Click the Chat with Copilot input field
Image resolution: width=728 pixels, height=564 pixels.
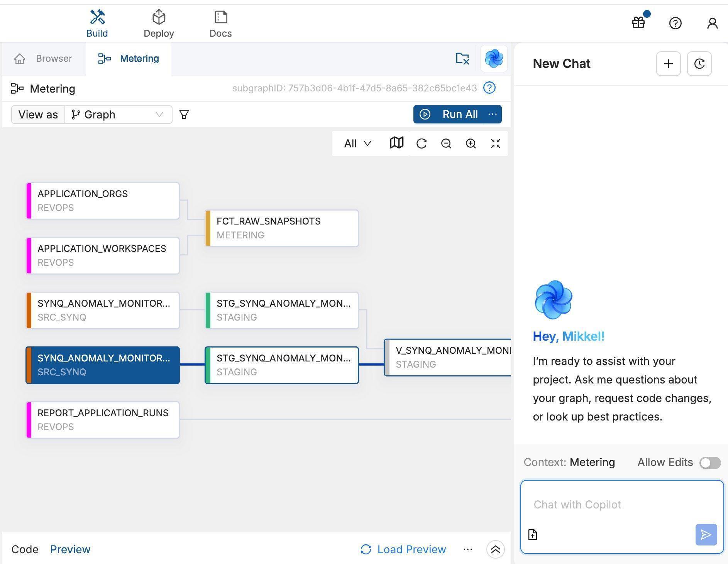pos(622,505)
